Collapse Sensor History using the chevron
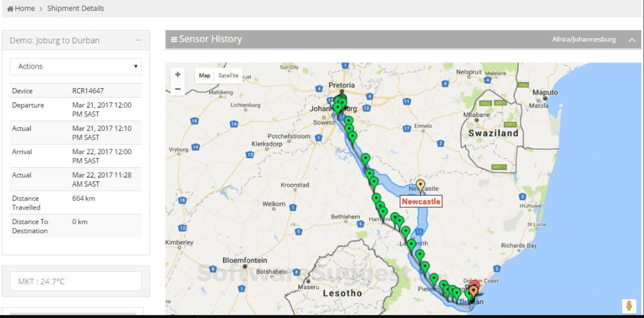The image size is (644, 318). tap(631, 39)
